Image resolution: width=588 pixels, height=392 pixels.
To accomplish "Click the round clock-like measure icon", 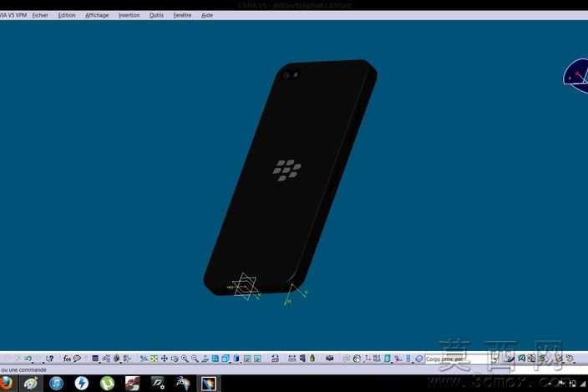I will point(357,359).
